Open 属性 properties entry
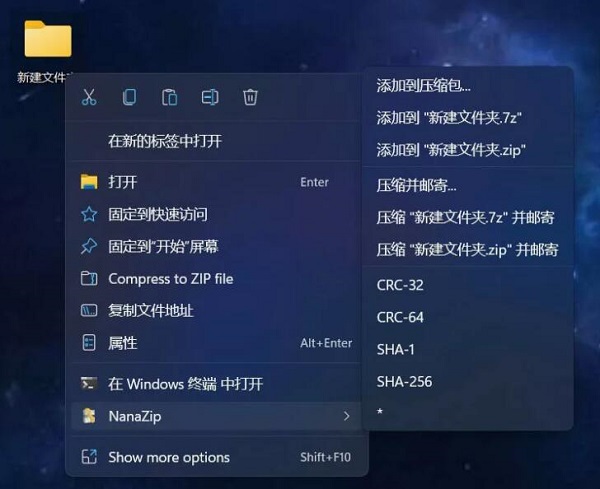The width and height of the screenshot is (600, 489). [x=123, y=343]
